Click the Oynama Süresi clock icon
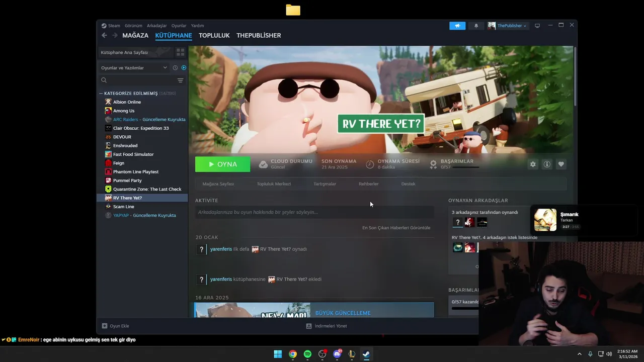This screenshot has width=644, height=362. click(370, 164)
